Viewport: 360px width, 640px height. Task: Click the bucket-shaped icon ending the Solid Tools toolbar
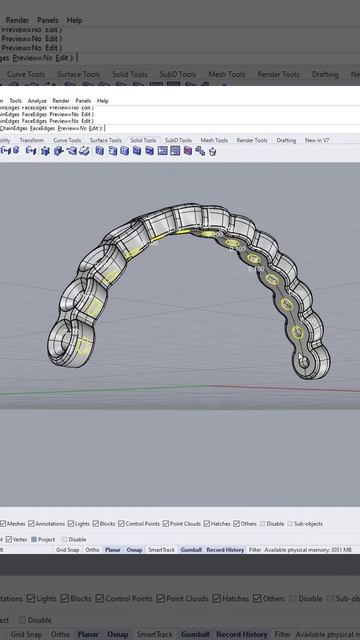(x=212, y=151)
